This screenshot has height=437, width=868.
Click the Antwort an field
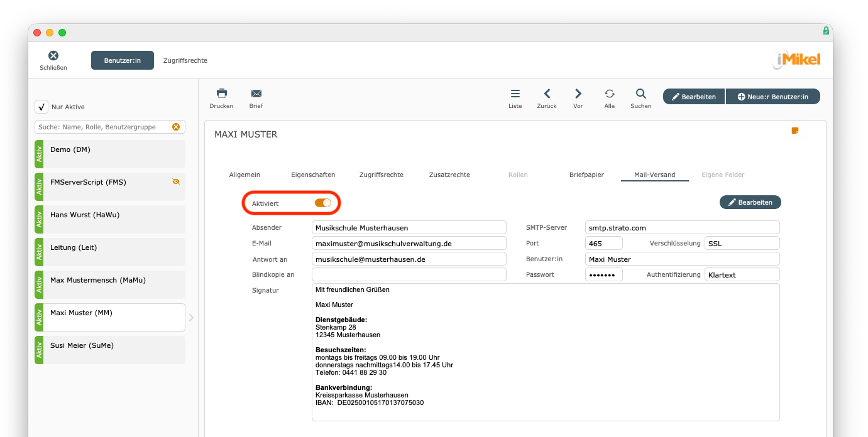pos(409,259)
